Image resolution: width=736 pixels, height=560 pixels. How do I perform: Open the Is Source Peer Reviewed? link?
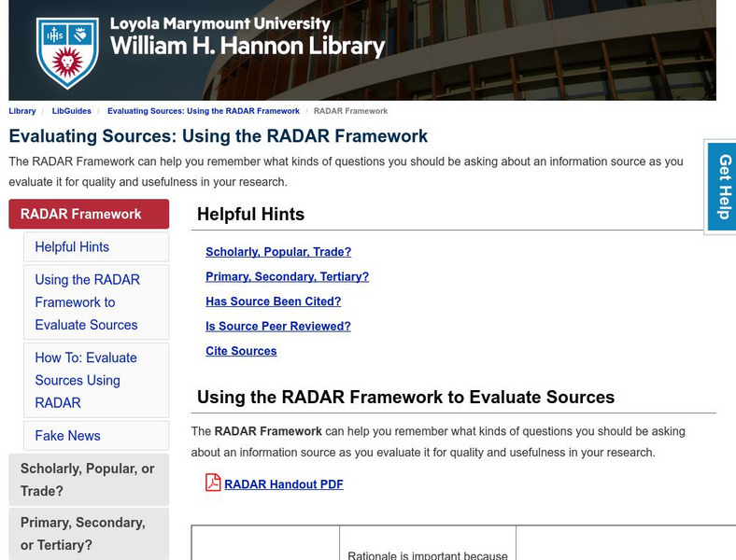278,327
